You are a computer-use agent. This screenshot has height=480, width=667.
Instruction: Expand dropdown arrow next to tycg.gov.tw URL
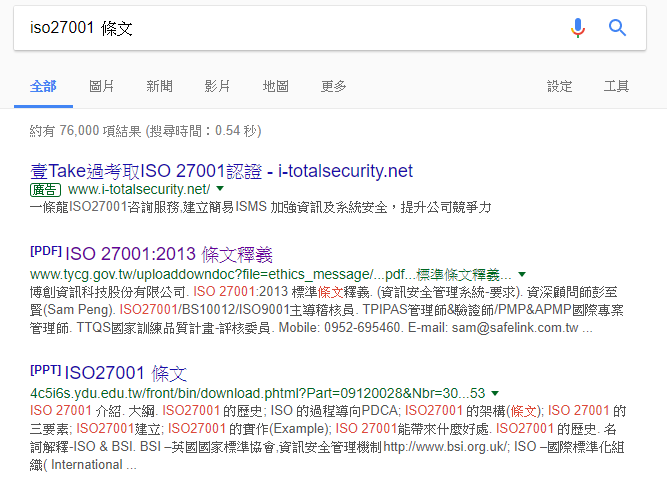[522, 274]
